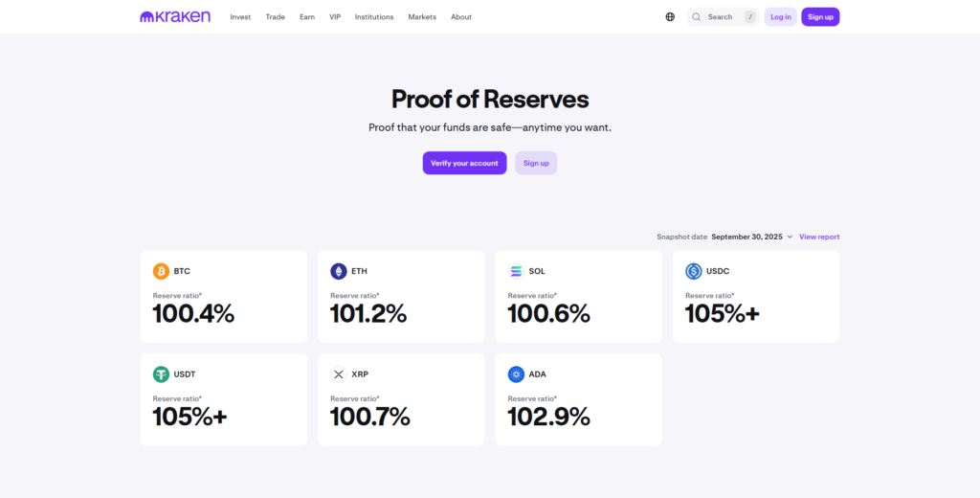This screenshot has width=980, height=498.
Task: Click the ETH 101.2% reserve ratio
Action: point(368,313)
